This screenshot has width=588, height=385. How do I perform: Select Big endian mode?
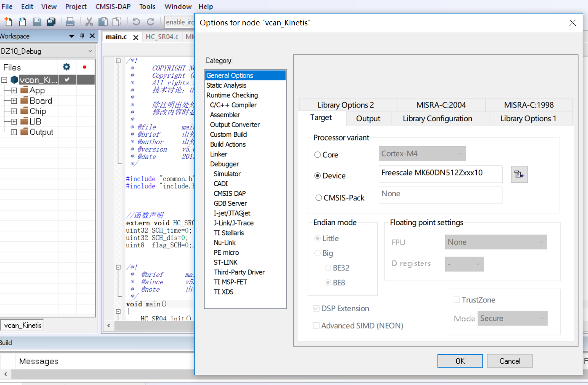tap(318, 253)
